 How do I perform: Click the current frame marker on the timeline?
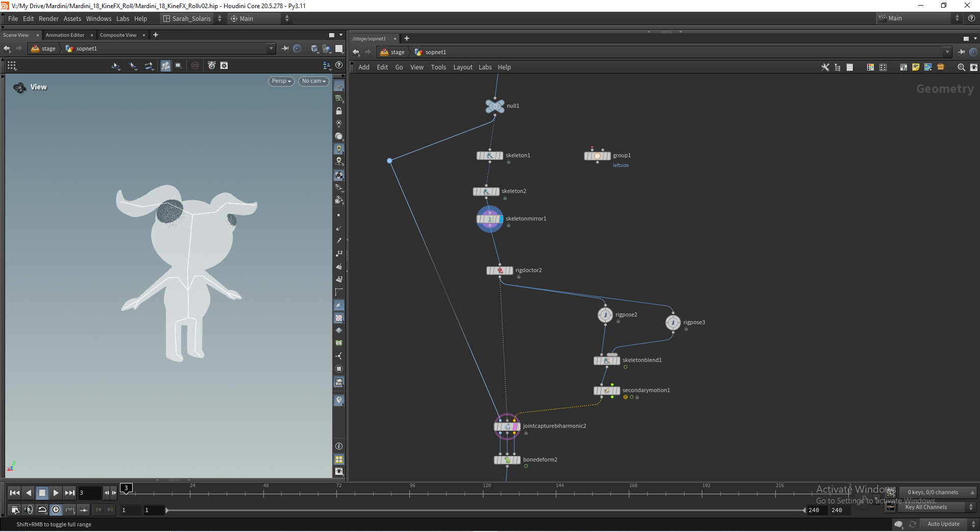click(126, 488)
